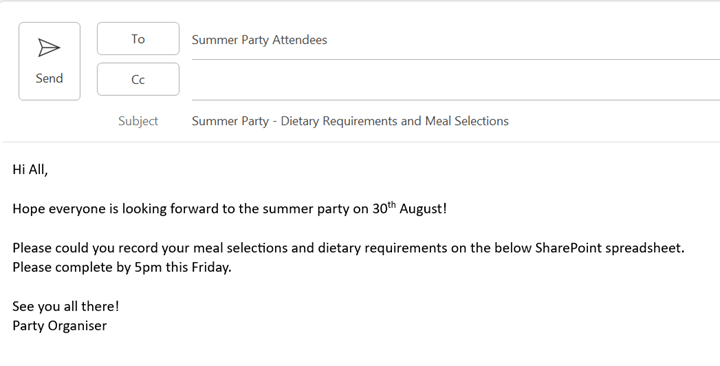Click the word 'spreadsheet.' in the message
720x366 pixels.
tap(645, 248)
